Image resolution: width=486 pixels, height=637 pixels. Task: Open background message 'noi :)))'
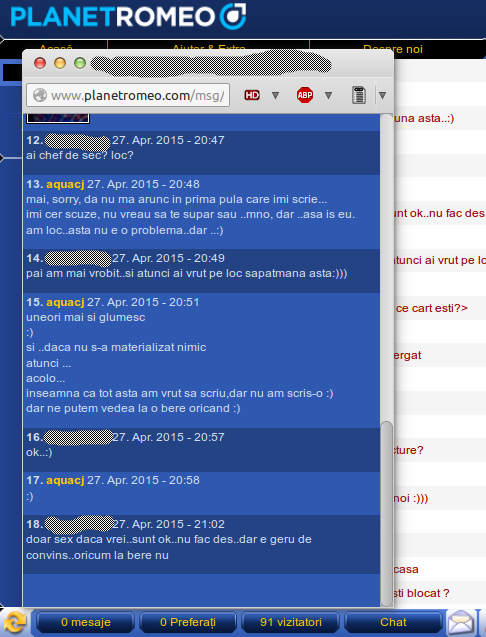coord(410,498)
